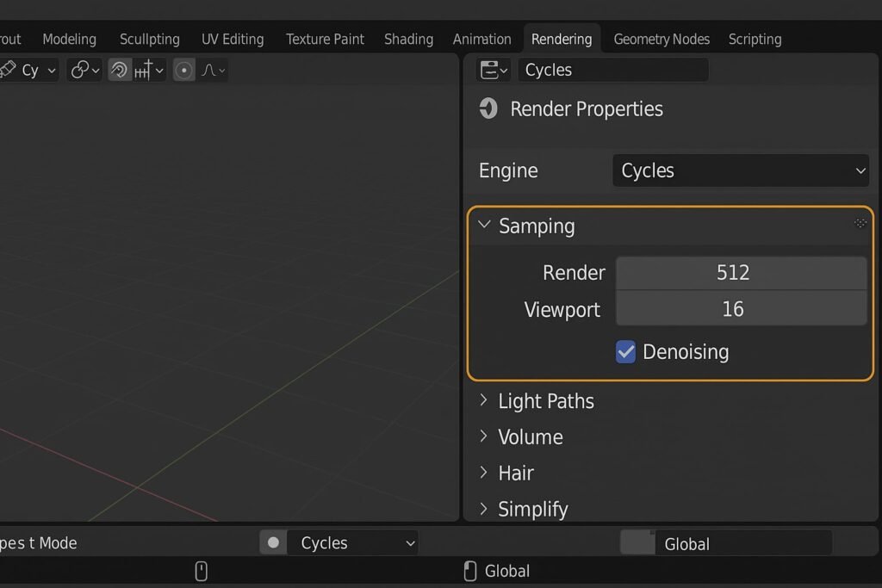Click the status bar Global mouse hint
This screenshot has height=588, width=882.
[497, 571]
